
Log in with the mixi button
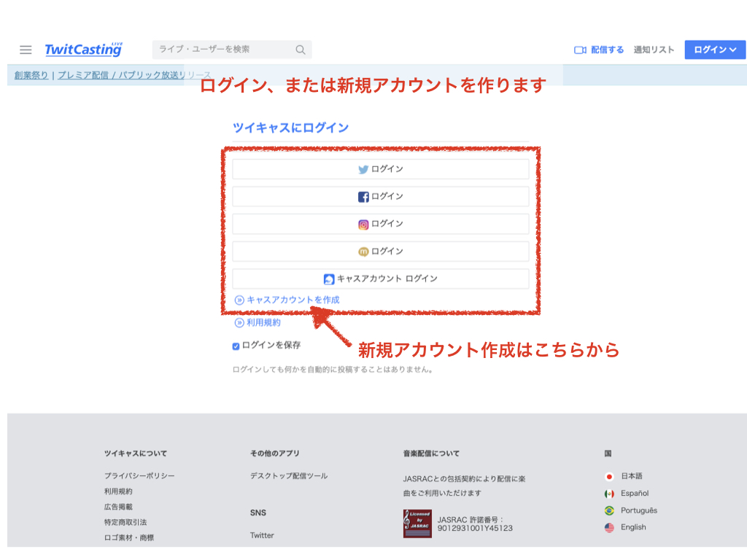pyautogui.click(x=380, y=252)
